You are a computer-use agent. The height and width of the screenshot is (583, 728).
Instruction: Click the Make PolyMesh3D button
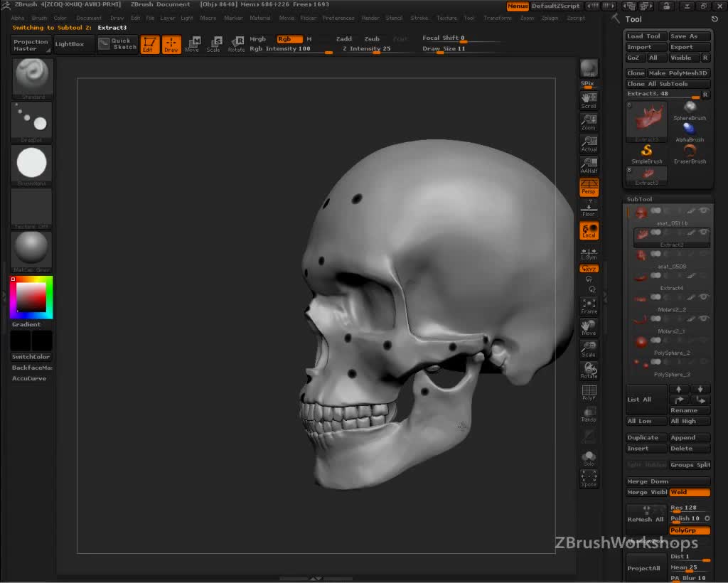click(x=678, y=73)
